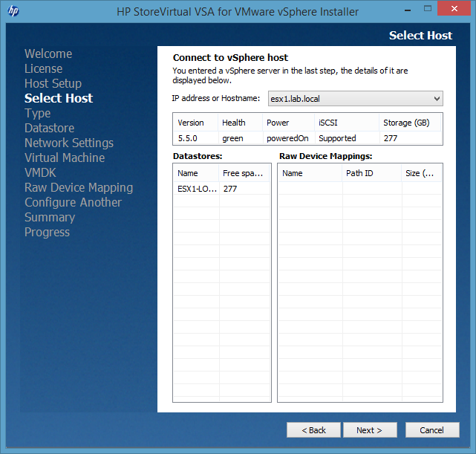This screenshot has height=454, width=476.
Task: Click the Next button
Action: coord(370,430)
